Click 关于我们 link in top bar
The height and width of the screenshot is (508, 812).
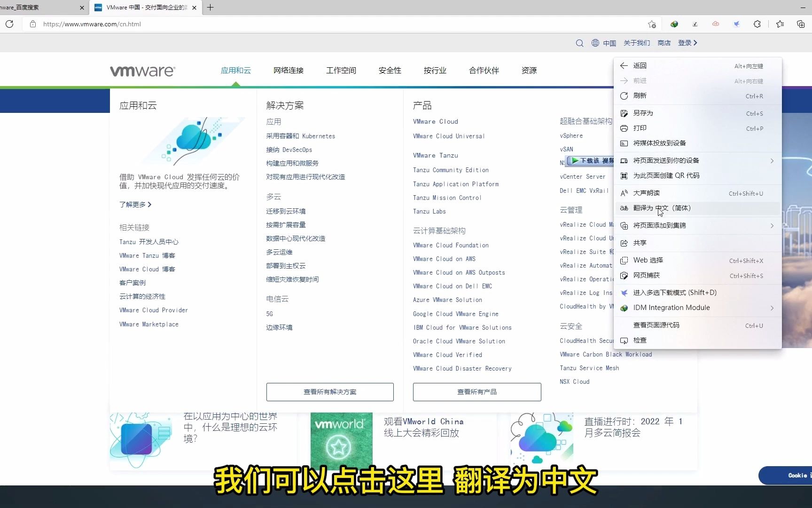[637, 43]
